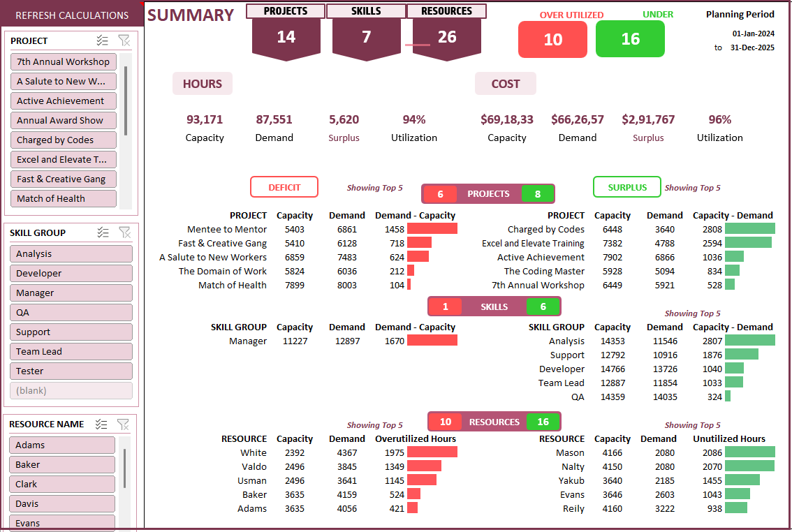Clear filters on the SKILL GROUP slicer

coord(124,232)
